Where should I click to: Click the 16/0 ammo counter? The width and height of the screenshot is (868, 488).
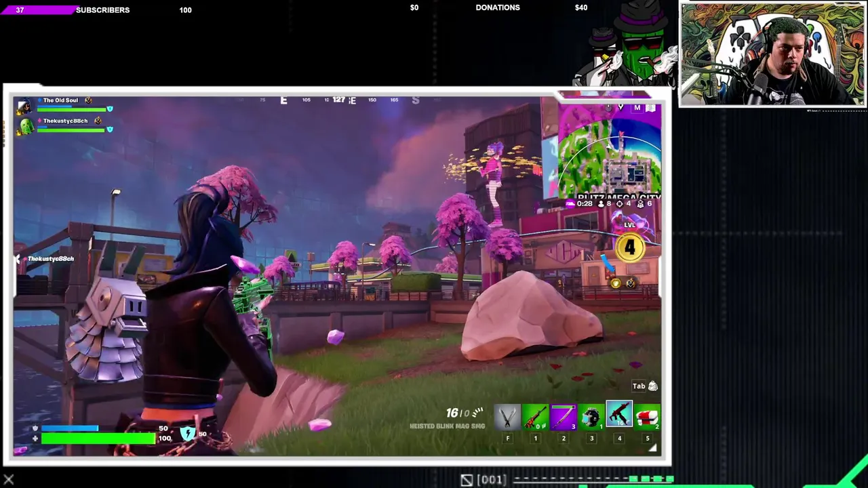tap(458, 412)
